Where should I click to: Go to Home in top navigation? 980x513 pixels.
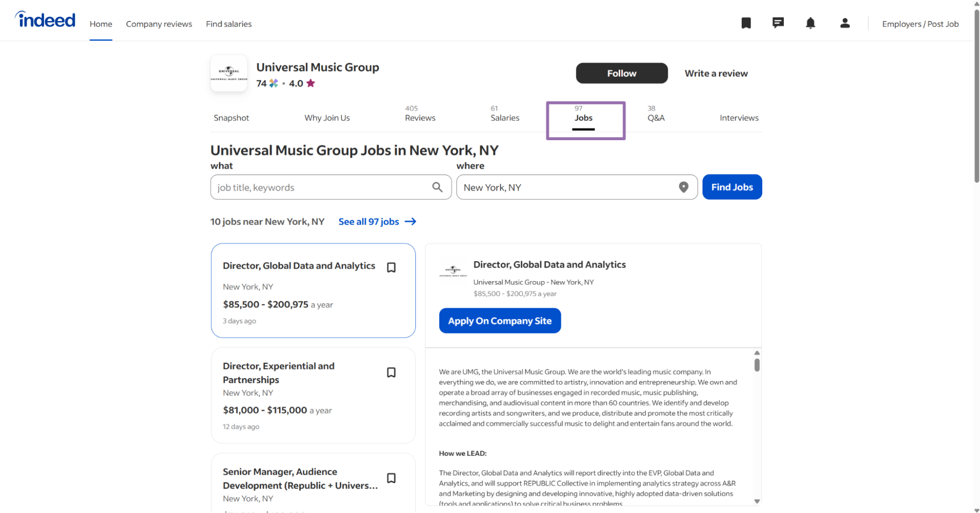click(x=101, y=24)
